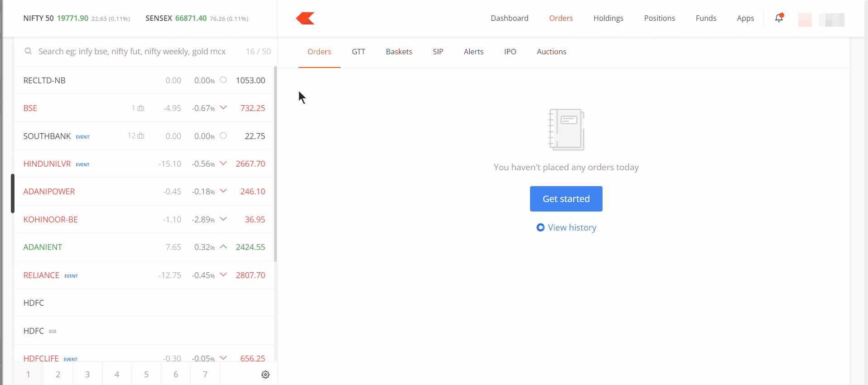Select ADANIENT in watchlist
Screen dimensions: 868x385
pyautogui.click(x=144, y=247)
